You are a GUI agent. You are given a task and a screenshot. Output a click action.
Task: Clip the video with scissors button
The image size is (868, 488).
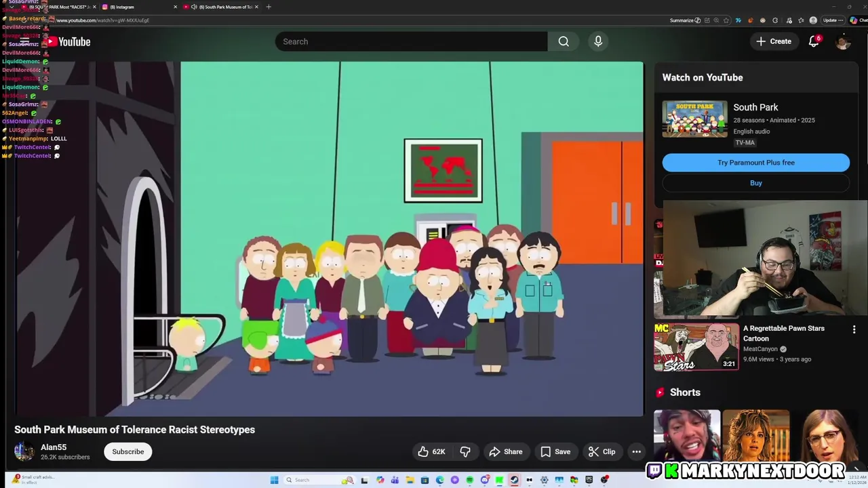[x=601, y=451]
